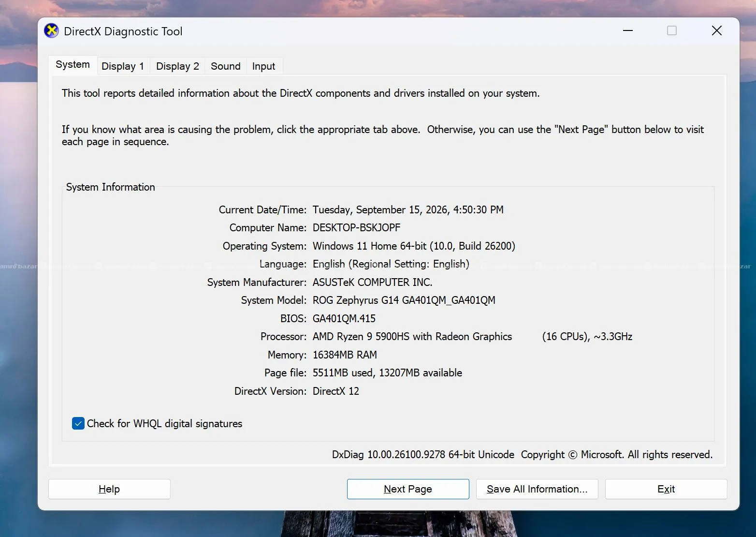The width and height of the screenshot is (756, 537).
Task: Click Save All Information button
Action: [537, 489]
